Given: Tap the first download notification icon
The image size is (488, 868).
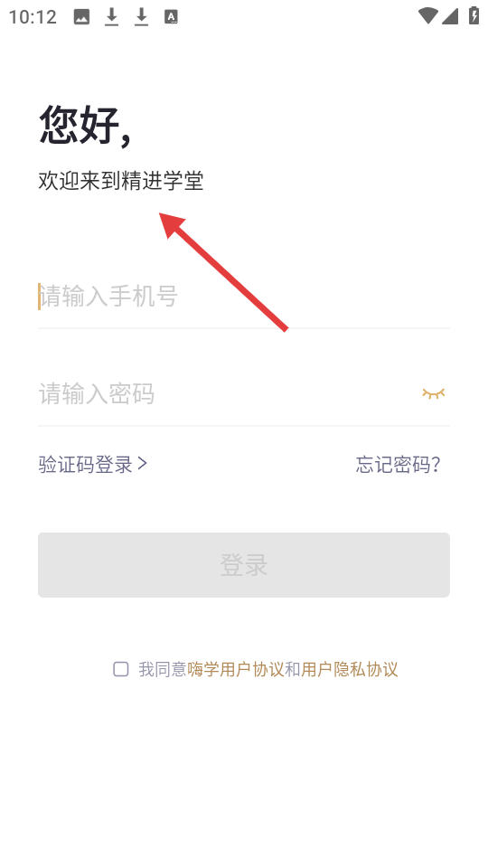Looking at the screenshot, I should [112, 17].
